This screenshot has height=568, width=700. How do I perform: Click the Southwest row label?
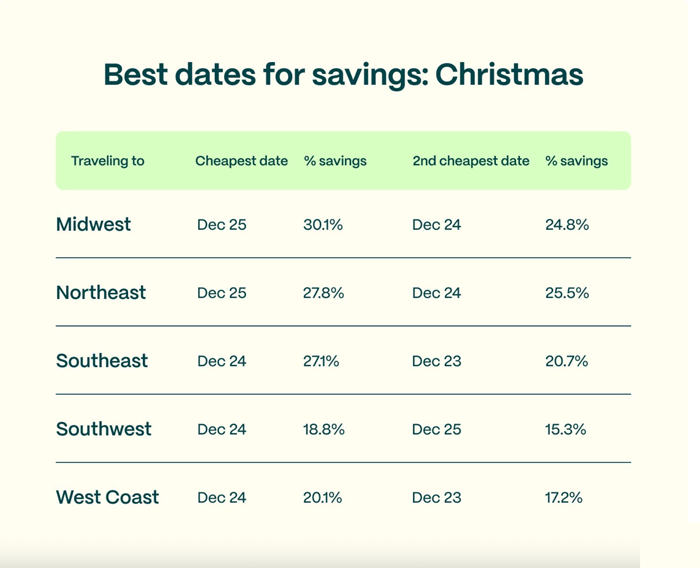pos(104,429)
